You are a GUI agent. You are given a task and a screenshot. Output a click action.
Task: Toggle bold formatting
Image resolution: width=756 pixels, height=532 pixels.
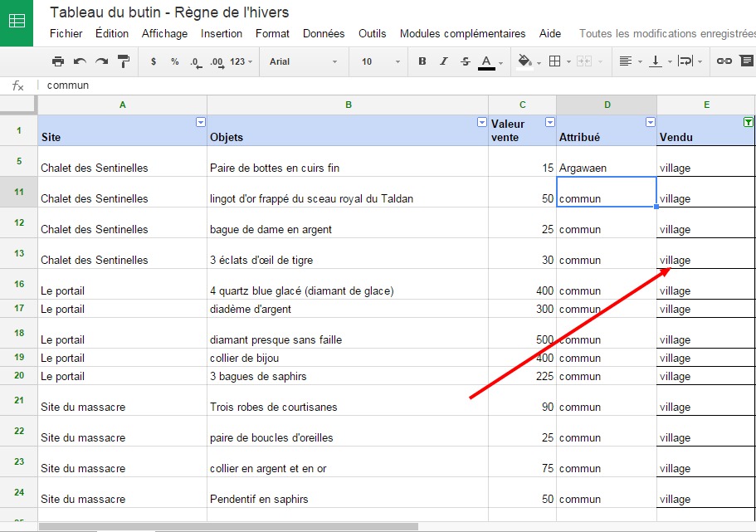coord(422,61)
